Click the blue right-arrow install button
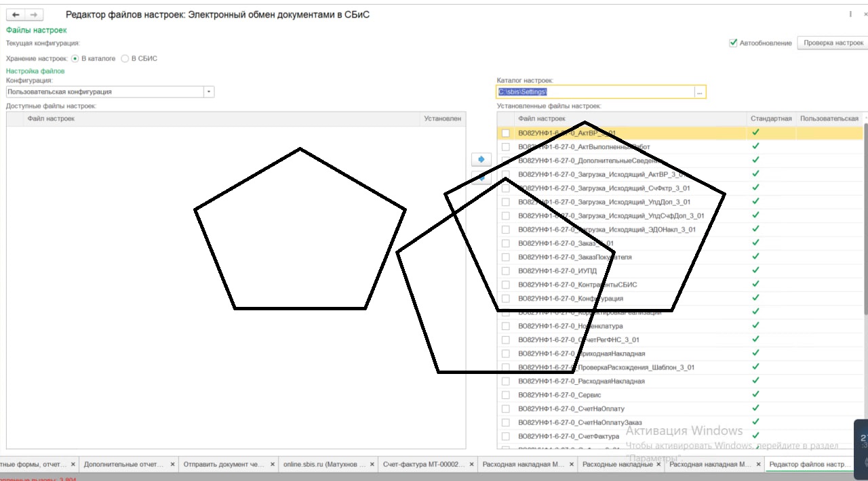868x481 pixels. point(481,159)
